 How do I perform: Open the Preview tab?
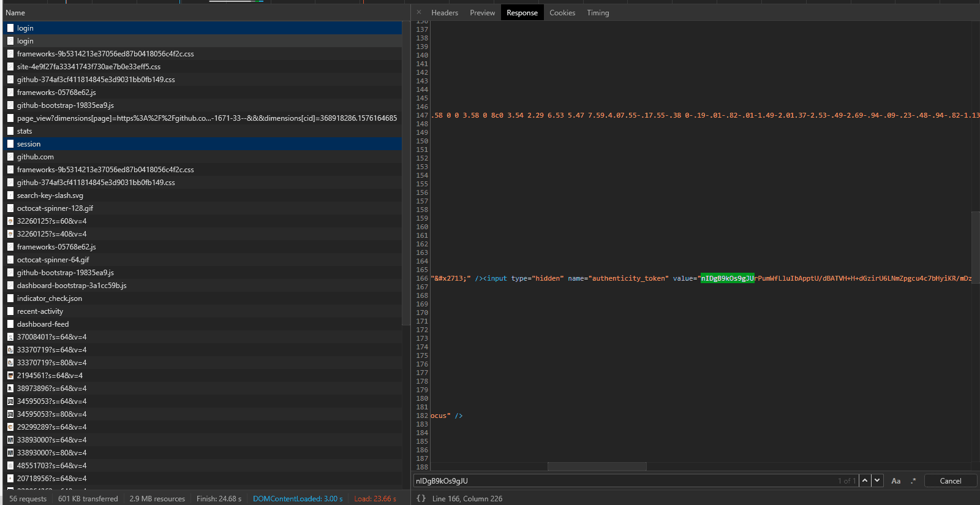coord(482,13)
